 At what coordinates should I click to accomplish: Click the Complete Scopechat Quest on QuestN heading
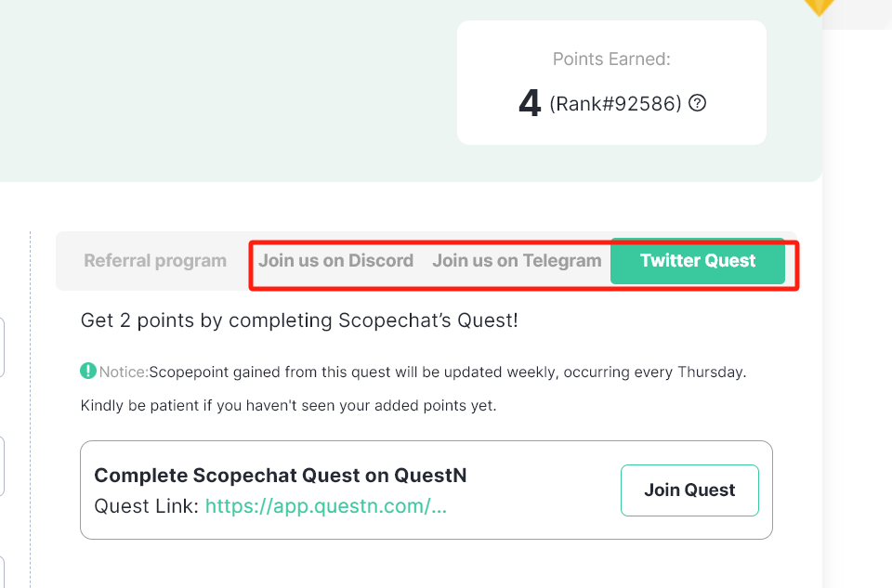[x=281, y=476]
